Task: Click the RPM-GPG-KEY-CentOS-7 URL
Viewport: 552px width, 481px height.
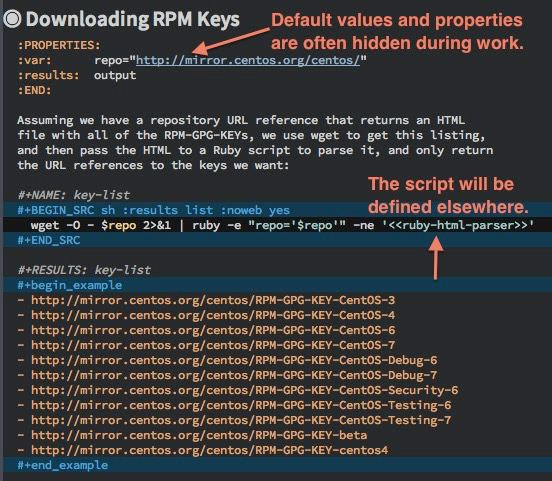Action: click(213, 345)
